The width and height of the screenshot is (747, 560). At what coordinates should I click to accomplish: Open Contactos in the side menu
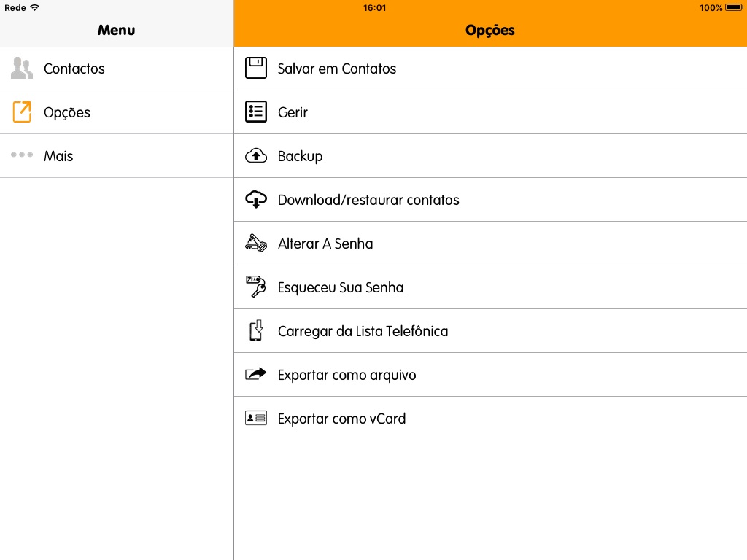tap(74, 69)
